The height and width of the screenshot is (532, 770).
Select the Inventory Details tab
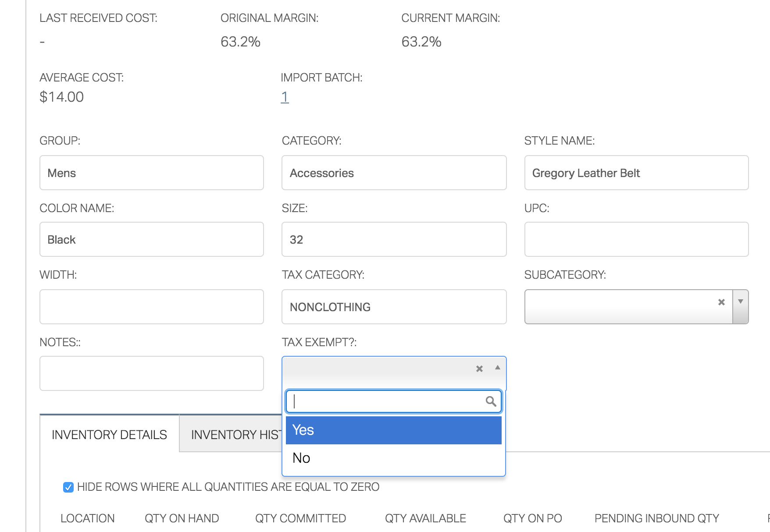tap(109, 434)
